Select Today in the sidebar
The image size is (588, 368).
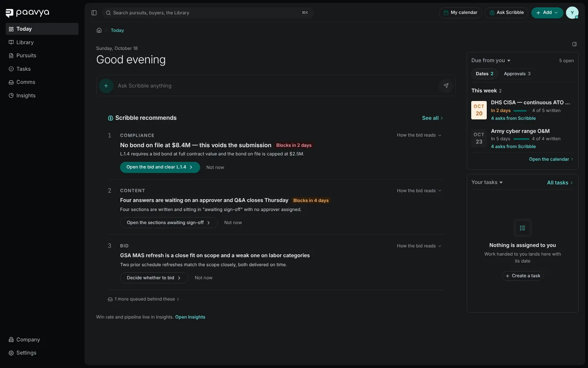coord(42,29)
